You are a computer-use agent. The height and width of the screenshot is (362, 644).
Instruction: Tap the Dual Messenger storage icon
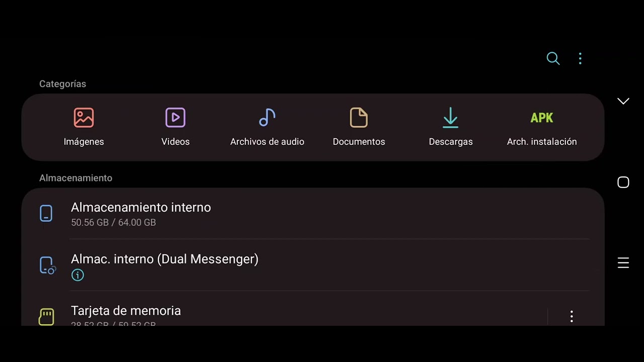[x=47, y=265]
